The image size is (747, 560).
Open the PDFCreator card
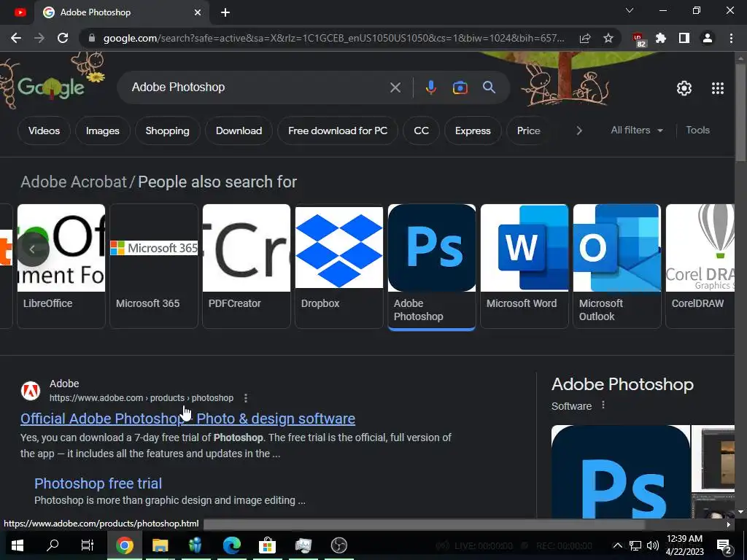tap(247, 265)
